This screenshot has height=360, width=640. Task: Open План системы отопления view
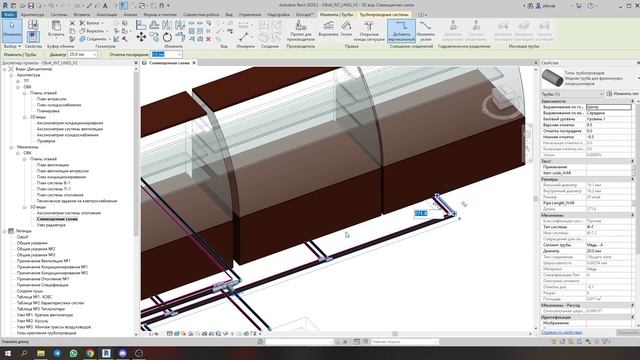pyautogui.click(x=60, y=195)
